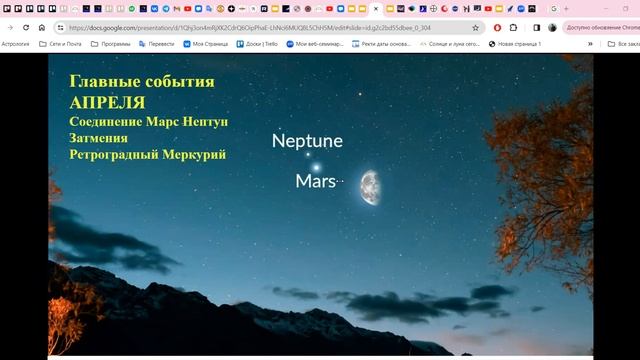Image resolution: width=640 pixels, height=360 pixels.
Task: Open the Солнце и луна сего bookmark
Action: click(x=450, y=44)
